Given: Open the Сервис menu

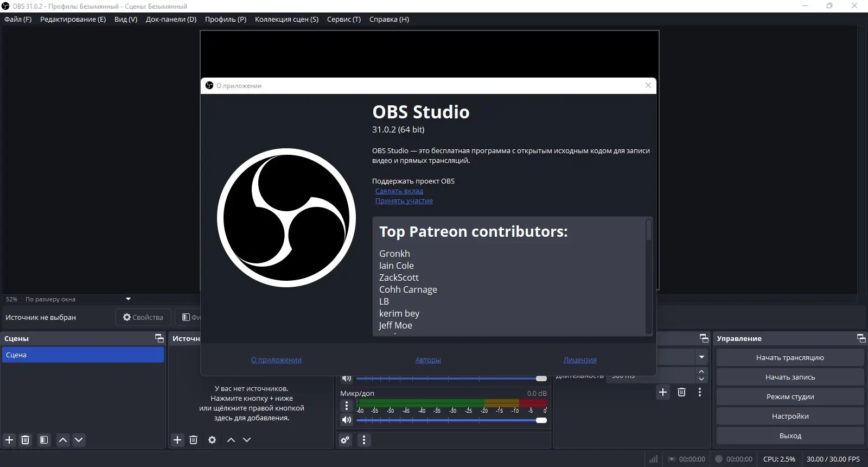Looking at the screenshot, I should click(344, 19).
